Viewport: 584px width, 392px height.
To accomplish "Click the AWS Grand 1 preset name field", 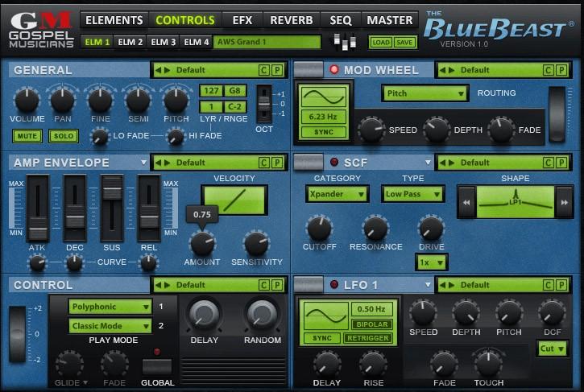I will coord(267,42).
